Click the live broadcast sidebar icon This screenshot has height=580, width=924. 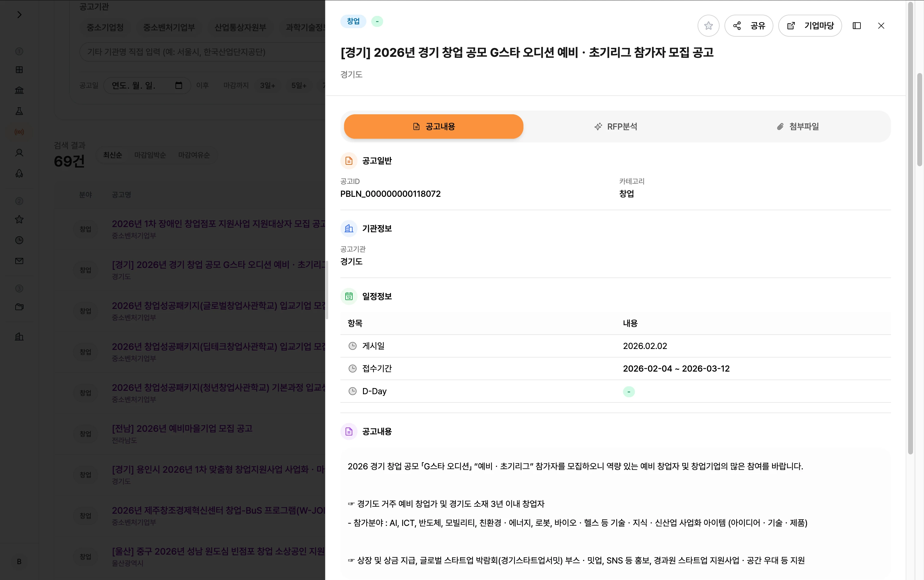click(x=19, y=132)
